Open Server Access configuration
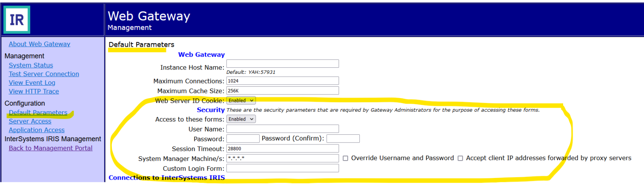Image resolution: width=644 pixels, height=184 pixels. coord(30,121)
